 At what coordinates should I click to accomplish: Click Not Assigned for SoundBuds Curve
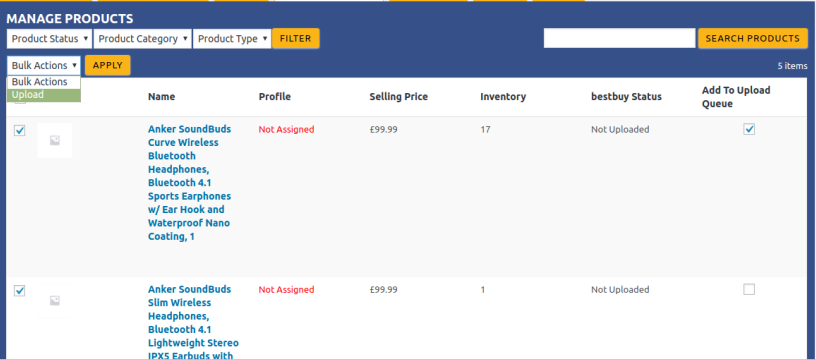(x=287, y=130)
